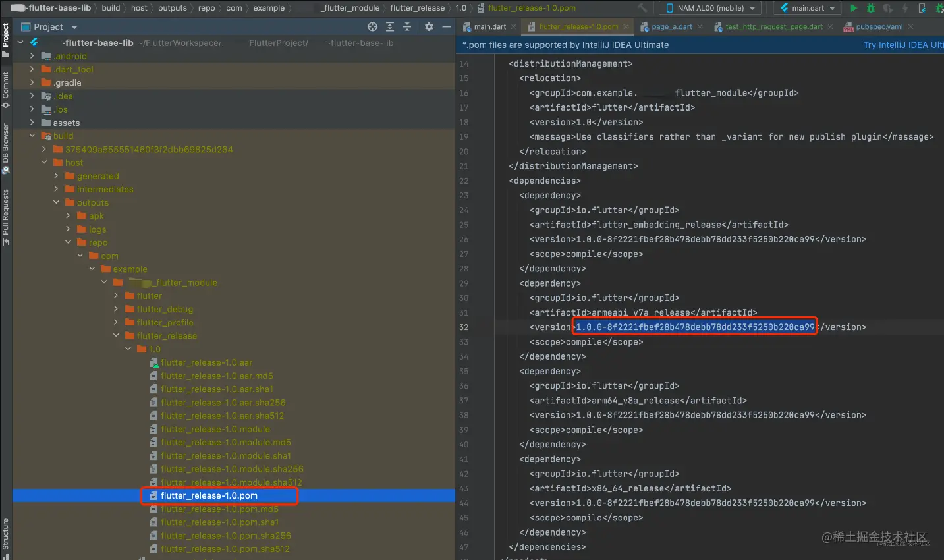Select flutter_release-1.0.aar.md5 file
The image size is (944, 560).
click(x=217, y=376)
